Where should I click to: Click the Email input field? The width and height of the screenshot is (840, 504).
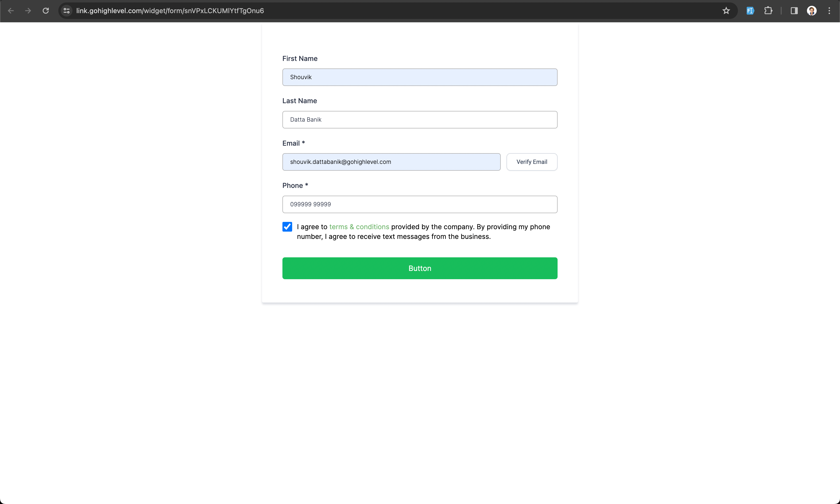(x=391, y=162)
